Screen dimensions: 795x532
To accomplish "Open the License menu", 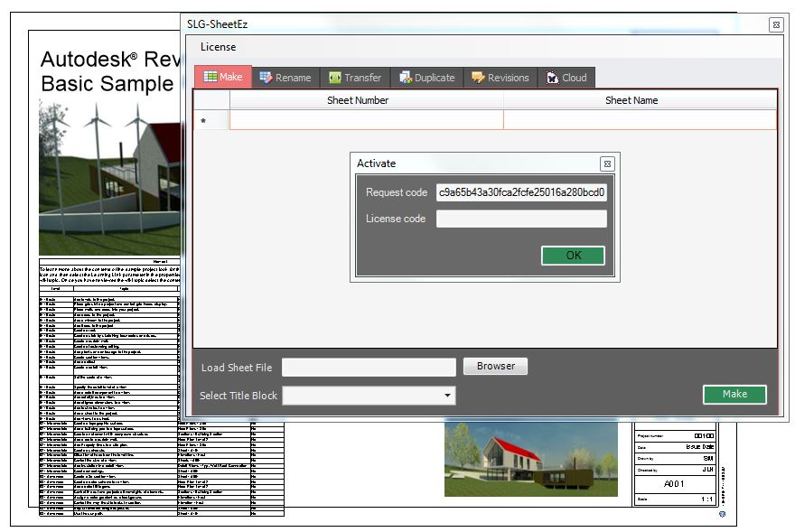I will (x=218, y=47).
